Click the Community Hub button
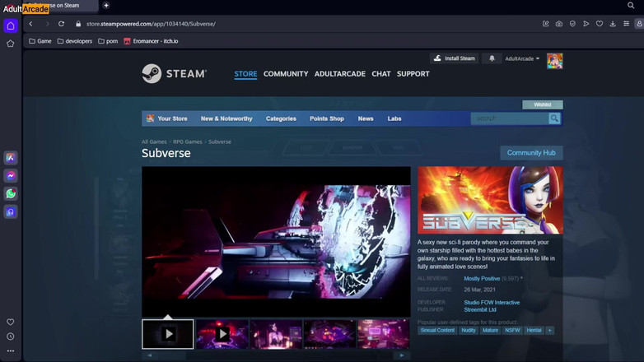The image size is (644, 362). (531, 153)
